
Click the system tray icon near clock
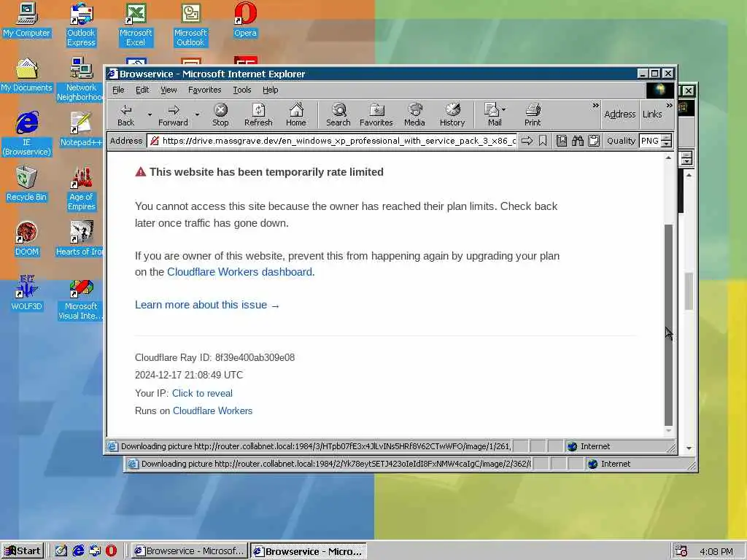click(x=681, y=551)
